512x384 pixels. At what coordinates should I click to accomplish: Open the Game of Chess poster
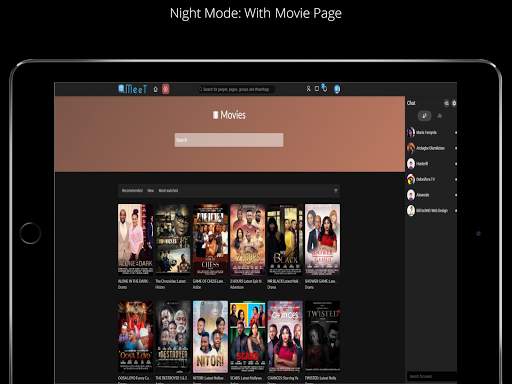pyautogui.click(x=210, y=239)
